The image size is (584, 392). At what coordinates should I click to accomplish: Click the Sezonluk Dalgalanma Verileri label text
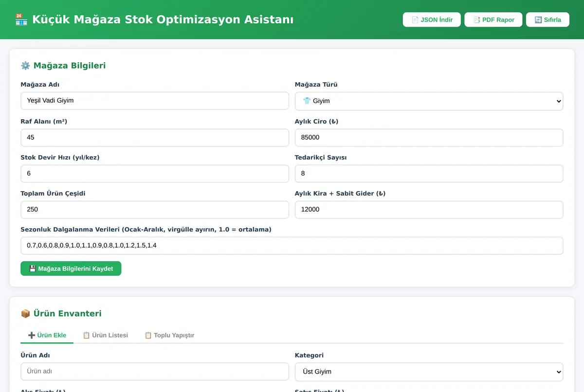(146, 229)
